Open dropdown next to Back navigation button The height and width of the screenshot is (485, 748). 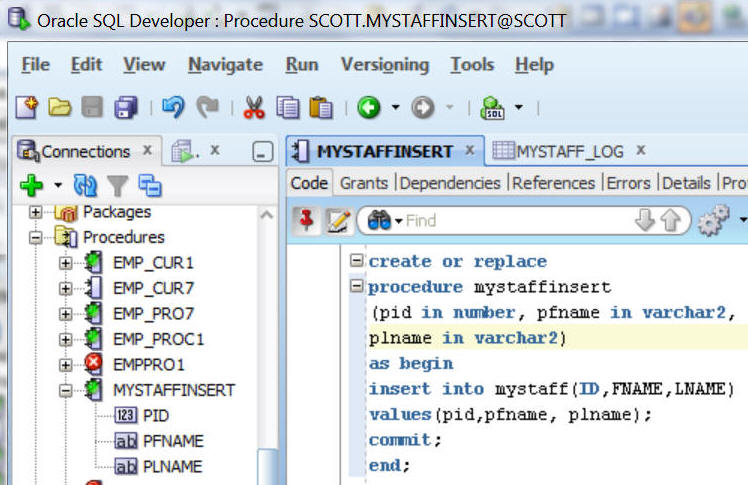point(395,107)
